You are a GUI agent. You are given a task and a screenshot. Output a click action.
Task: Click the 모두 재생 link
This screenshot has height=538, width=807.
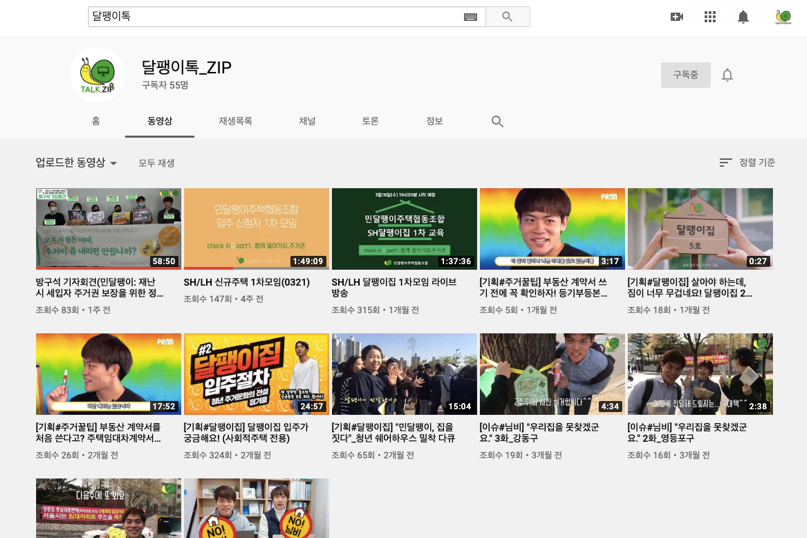(156, 163)
